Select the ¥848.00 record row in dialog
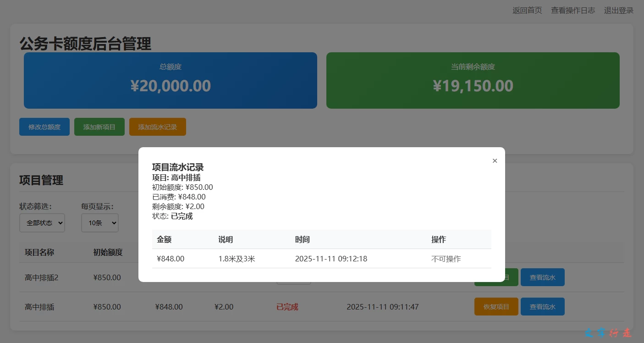Image resolution: width=644 pixels, height=343 pixels. (321, 259)
